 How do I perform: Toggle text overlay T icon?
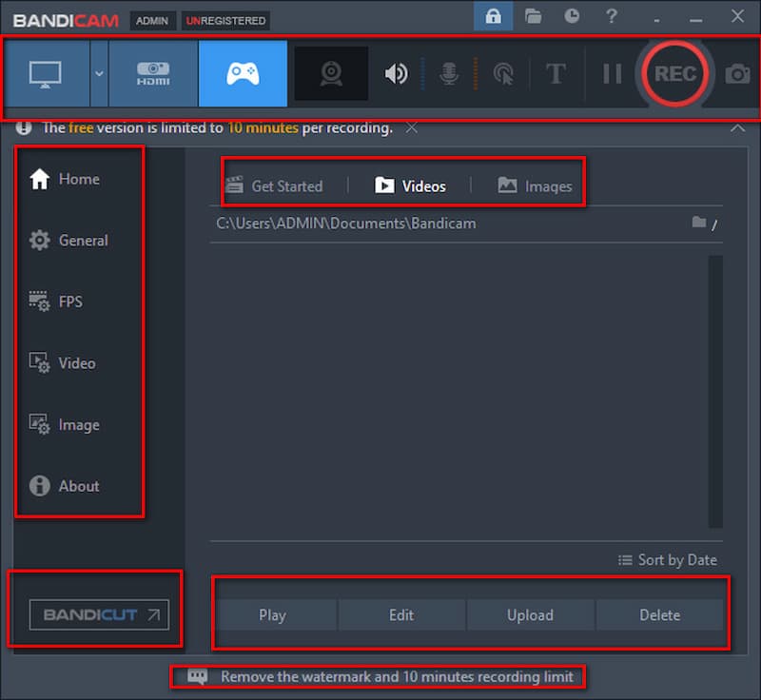click(x=556, y=74)
